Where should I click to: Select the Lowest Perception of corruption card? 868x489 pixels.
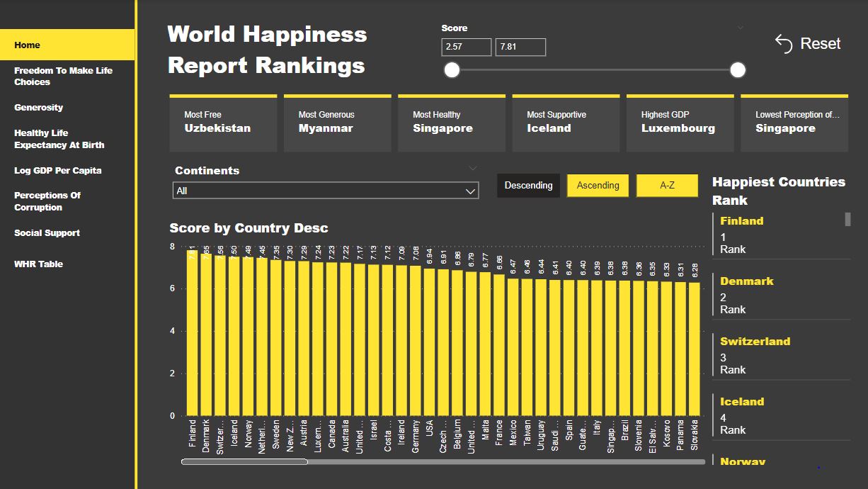tap(794, 123)
